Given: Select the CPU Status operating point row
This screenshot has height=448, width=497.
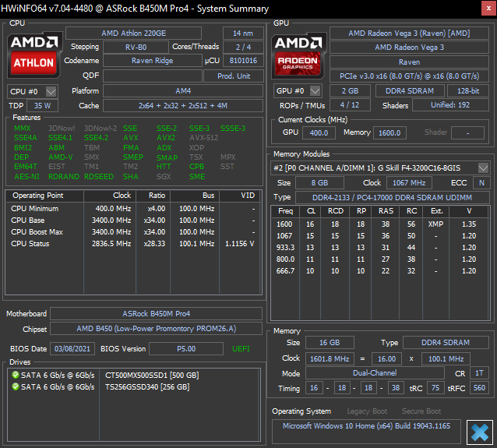Looking at the screenshot, I should pyautogui.click(x=133, y=244).
